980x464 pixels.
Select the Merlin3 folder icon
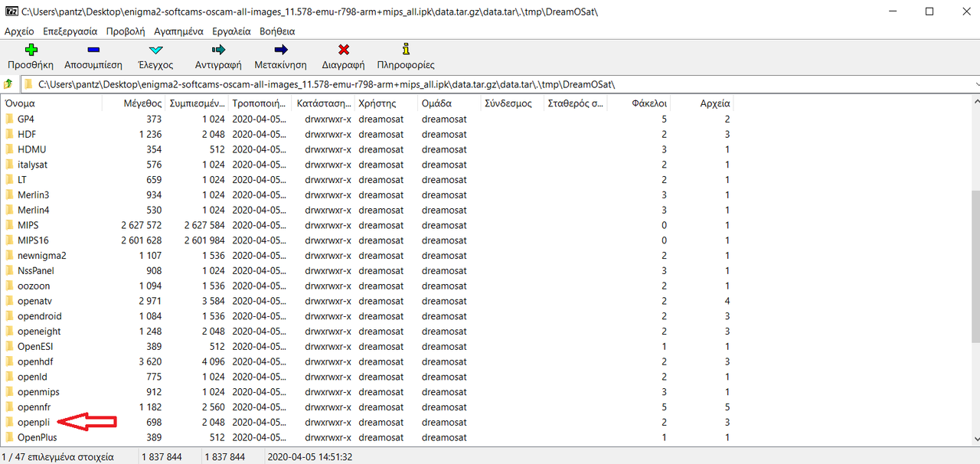point(10,194)
